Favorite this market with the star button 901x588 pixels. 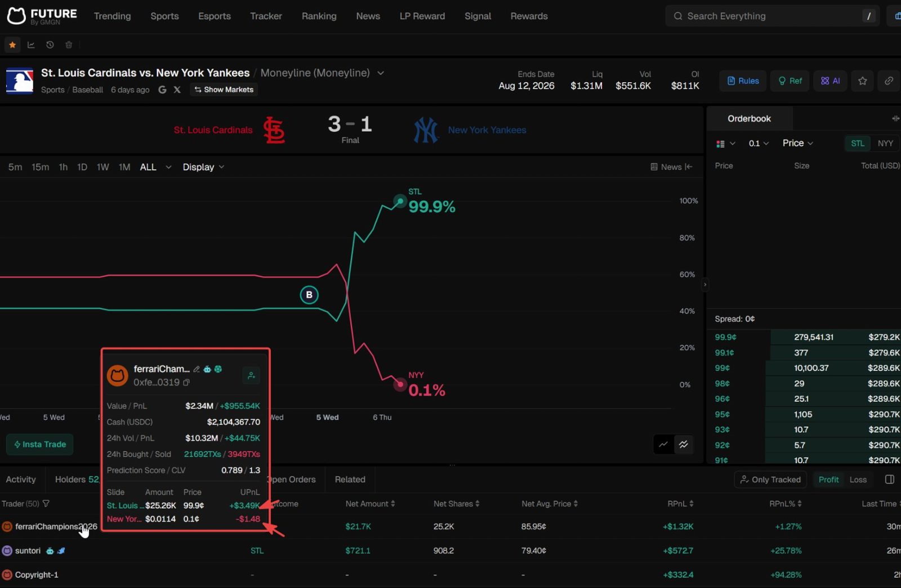coord(862,81)
